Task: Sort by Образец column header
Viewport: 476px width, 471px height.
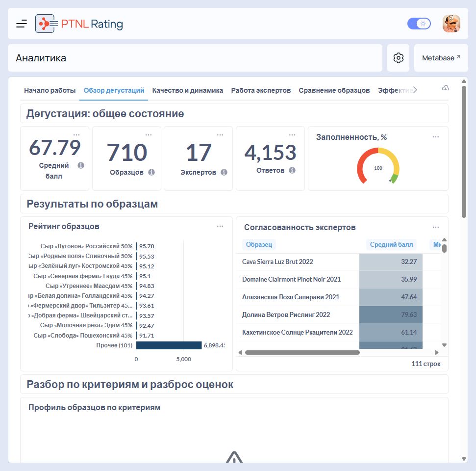Action: [259, 244]
